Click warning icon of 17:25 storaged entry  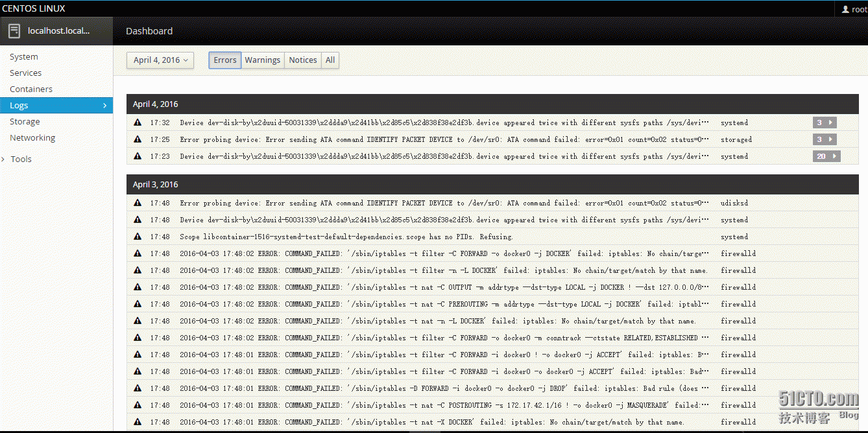coord(138,139)
